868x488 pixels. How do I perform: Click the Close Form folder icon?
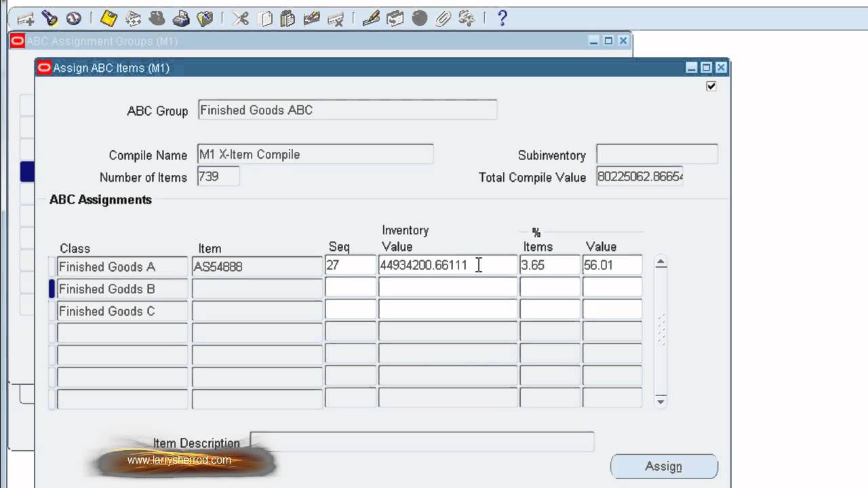coord(205,18)
